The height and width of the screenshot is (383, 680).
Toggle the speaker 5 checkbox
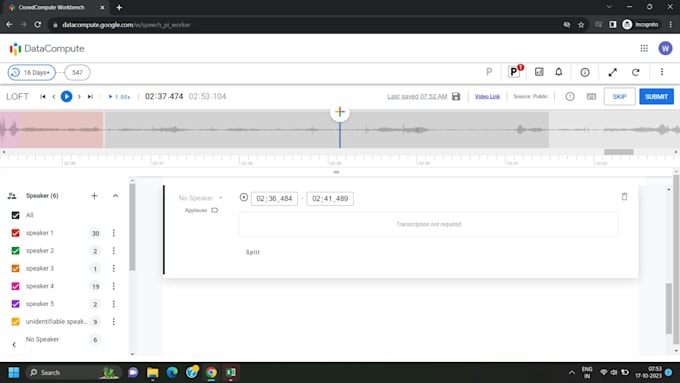click(16, 304)
